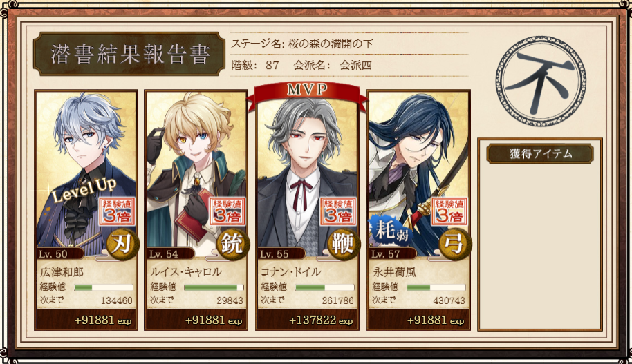Viewport: 632px width, 364px height.
Task: Click the 銃 gun weapon icon
Action: tap(233, 244)
